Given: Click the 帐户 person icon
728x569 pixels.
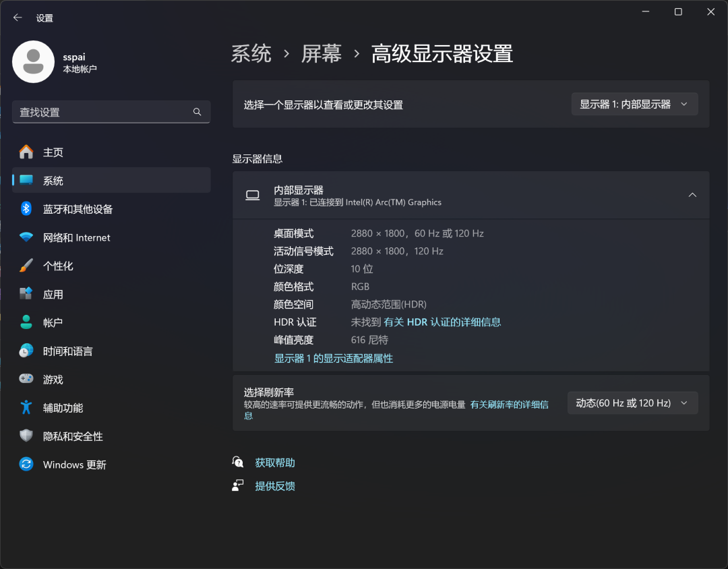Looking at the screenshot, I should [26, 322].
